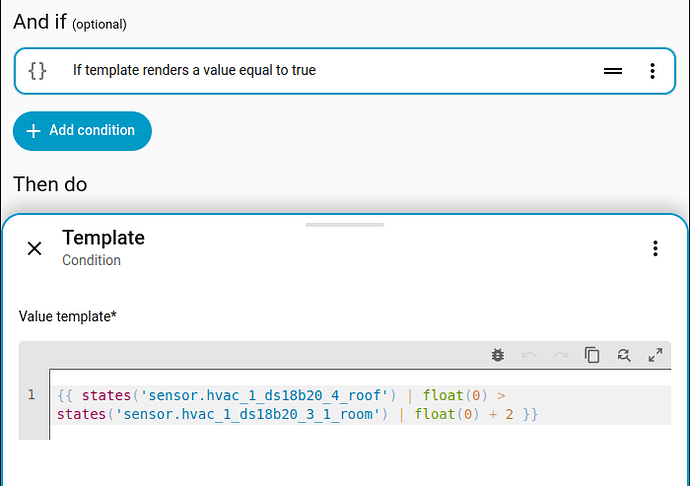Click the 'And if (optional)' heading
Image resolution: width=690 pixels, height=486 pixels.
pyautogui.click(x=70, y=22)
